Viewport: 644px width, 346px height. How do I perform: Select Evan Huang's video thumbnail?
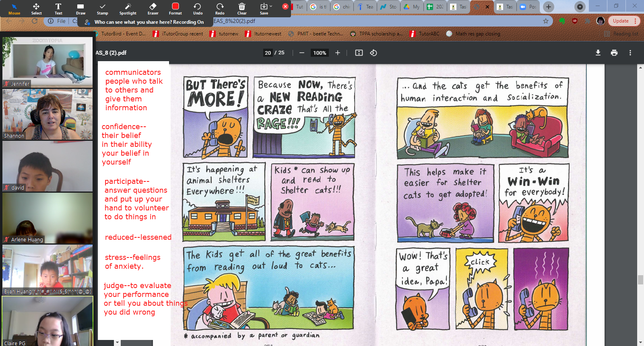pyautogui.click(x=47, y=270)
